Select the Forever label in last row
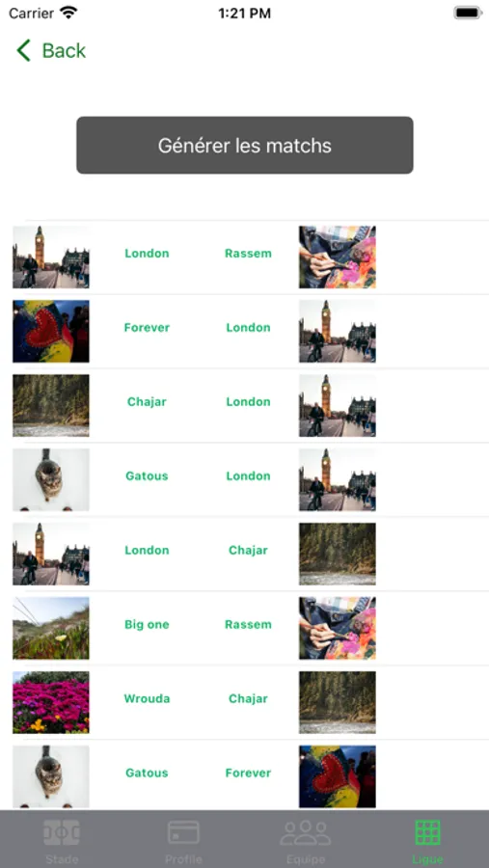Image resolution: width=489 pixels, height=868 pixels. (x=248, y=773)
